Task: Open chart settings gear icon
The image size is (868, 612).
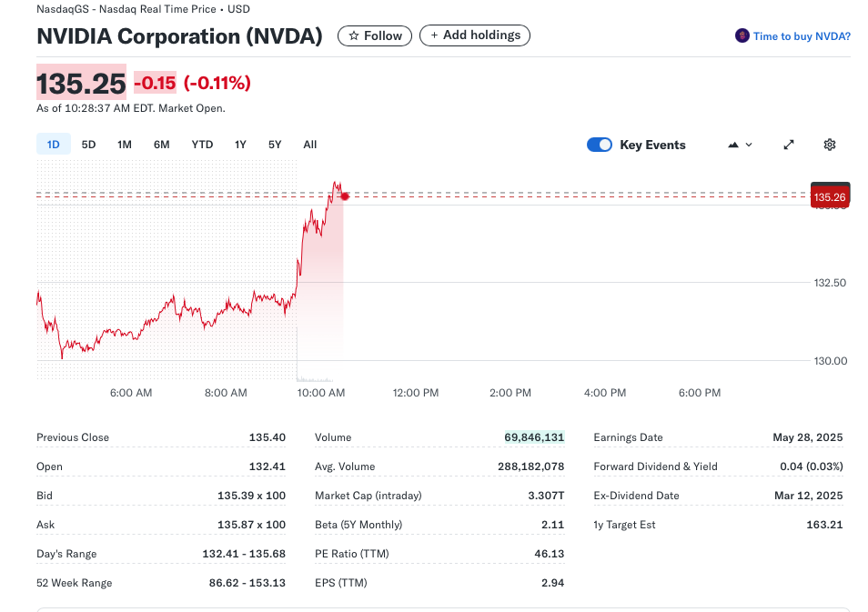Action: (829, 145)
